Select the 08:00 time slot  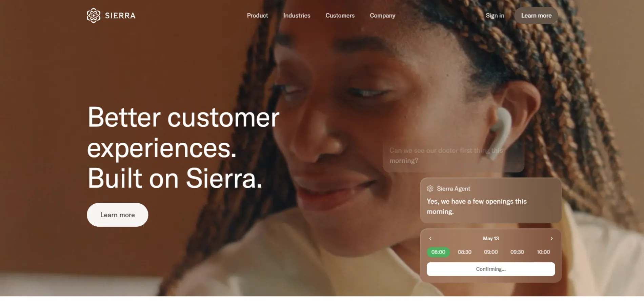[x=438, y=252]
